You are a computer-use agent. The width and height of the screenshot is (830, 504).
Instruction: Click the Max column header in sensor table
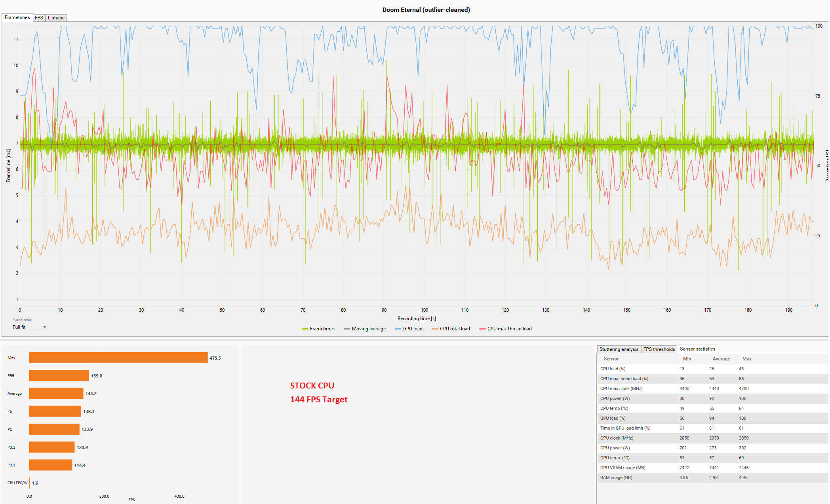tap(747, 359)
